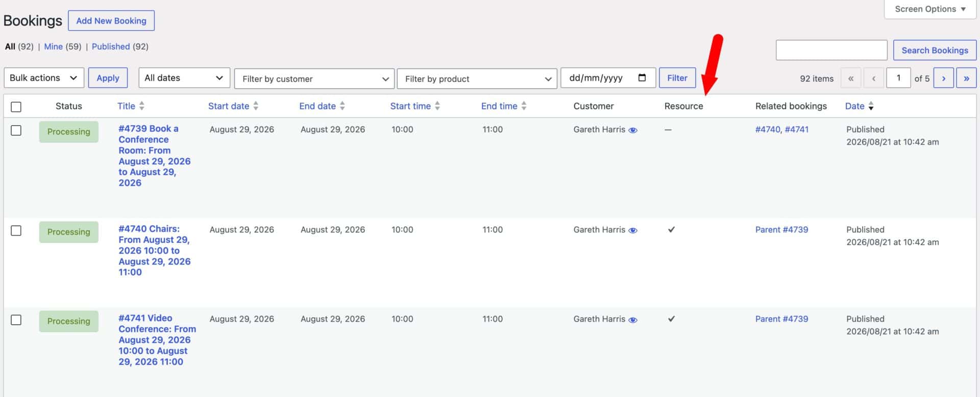
Task: Expand Filter by customer dropdown
Action: point(314,79)
